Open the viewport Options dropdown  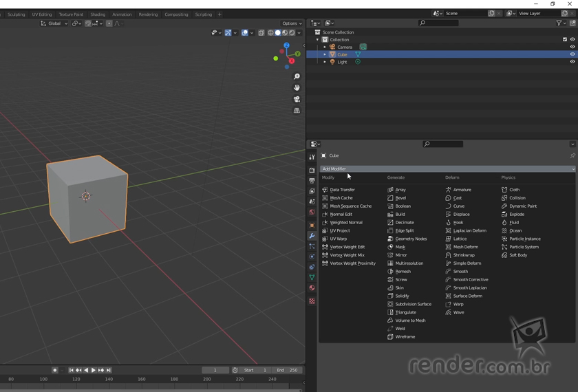click(x=292, y=23)
